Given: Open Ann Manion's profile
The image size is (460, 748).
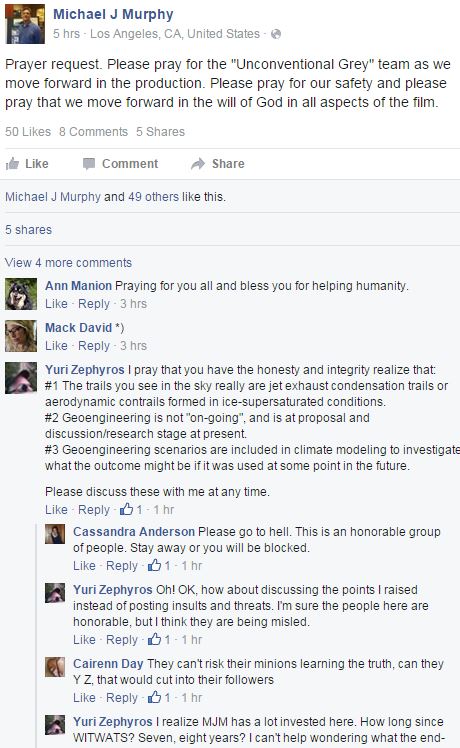Looking at the screenshot, I should [78, 286].
